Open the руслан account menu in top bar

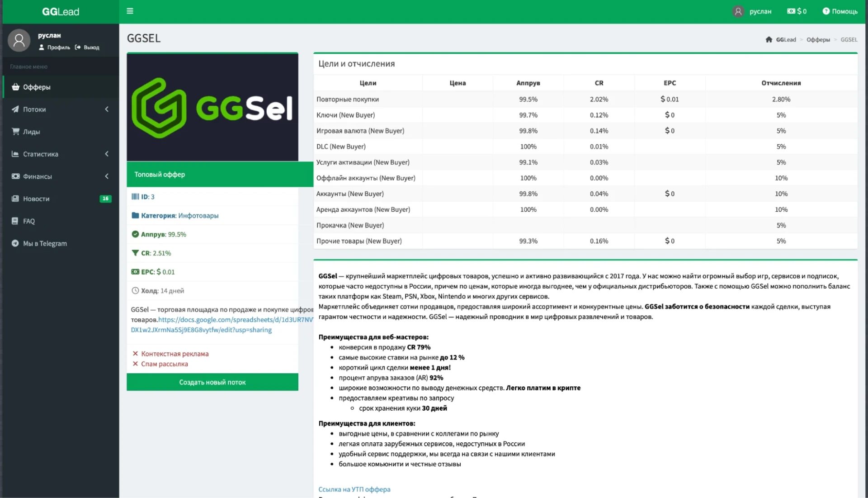[760, 11]
